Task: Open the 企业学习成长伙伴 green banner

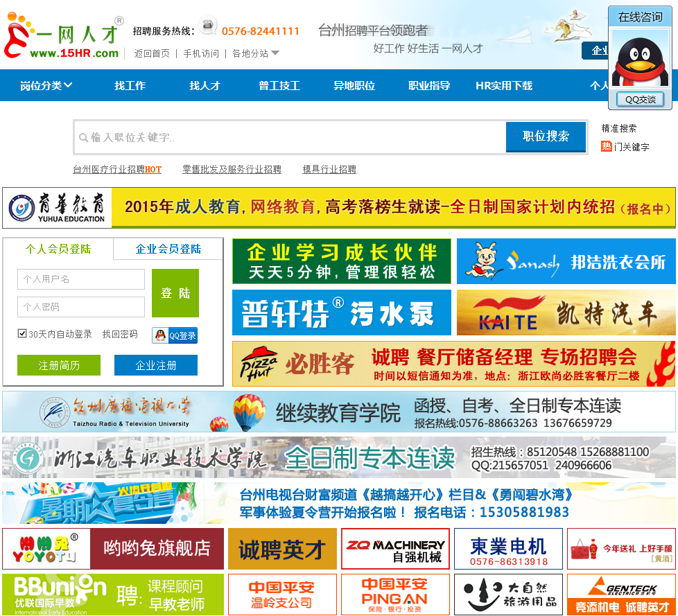Action: click(342, 261)
